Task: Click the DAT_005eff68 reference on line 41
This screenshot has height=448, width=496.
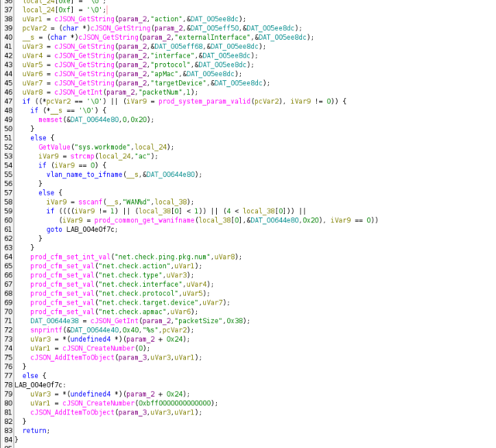Action: (178, 47)
